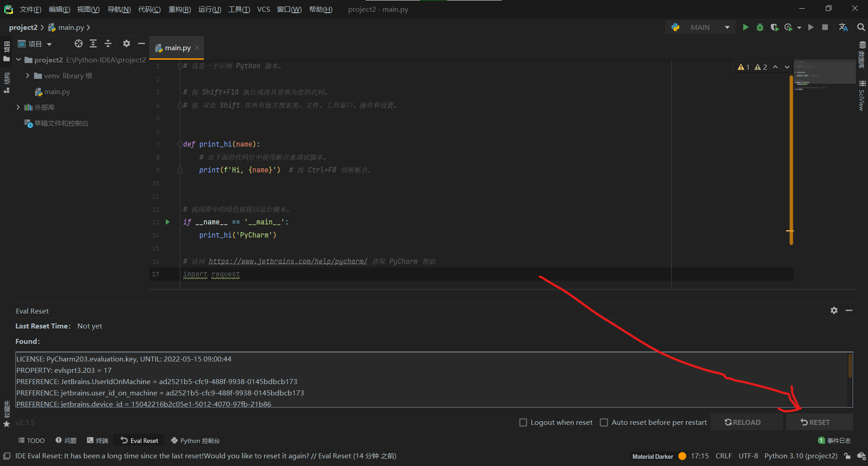
Task: Run script from line 13 gutter arrow
Action: 168,222
